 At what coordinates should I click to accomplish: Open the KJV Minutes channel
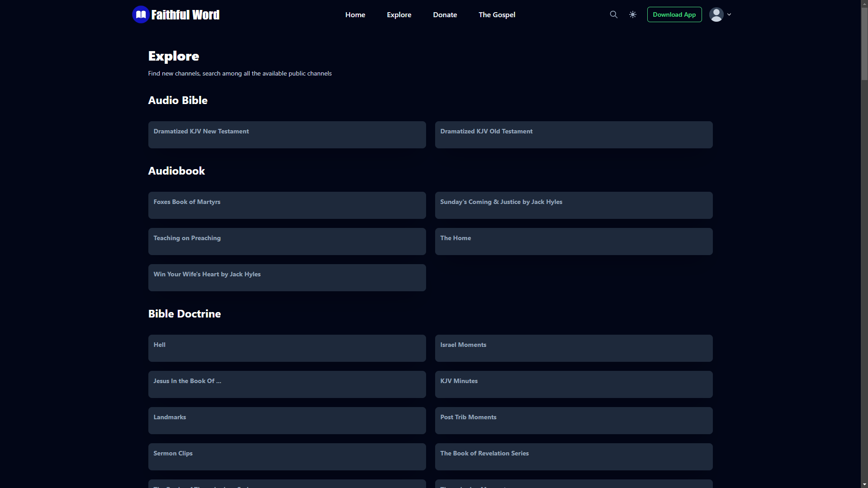(574, 384)
